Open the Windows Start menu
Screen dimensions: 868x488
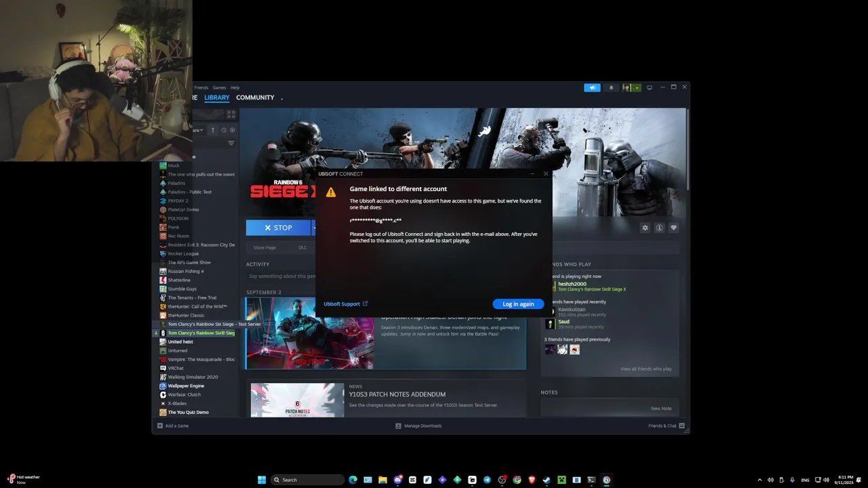[262, 480]
